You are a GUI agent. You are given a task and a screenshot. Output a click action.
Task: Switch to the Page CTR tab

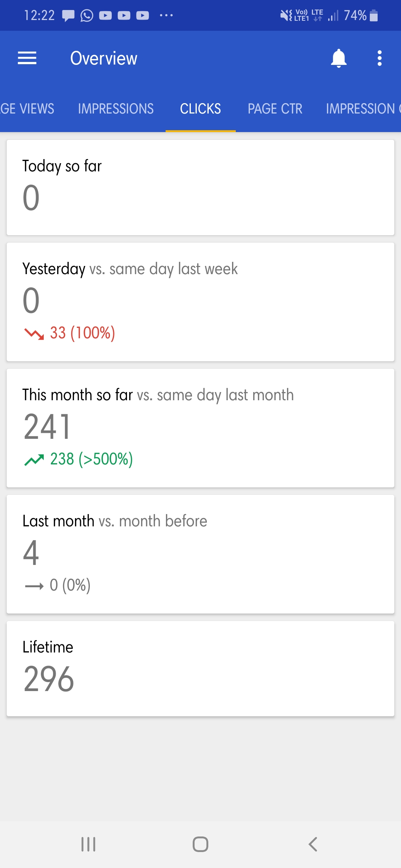pyautogui.click(x=275, y=109)
